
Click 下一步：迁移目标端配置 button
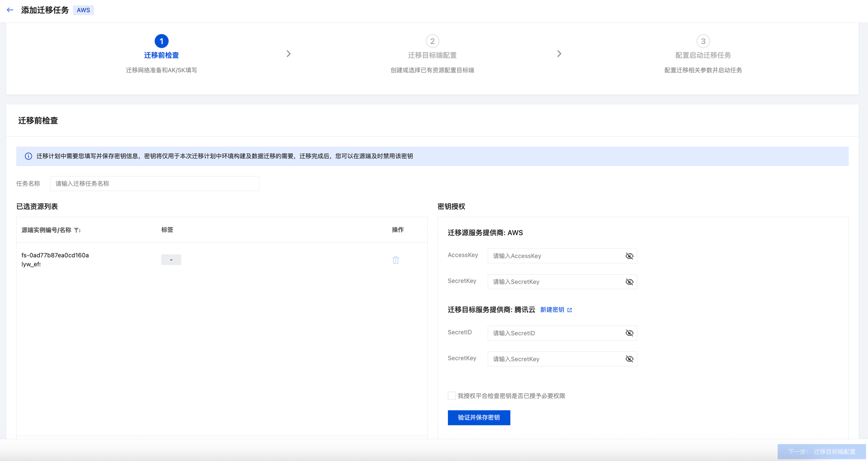pyautogui.click(x=821, y=452)
